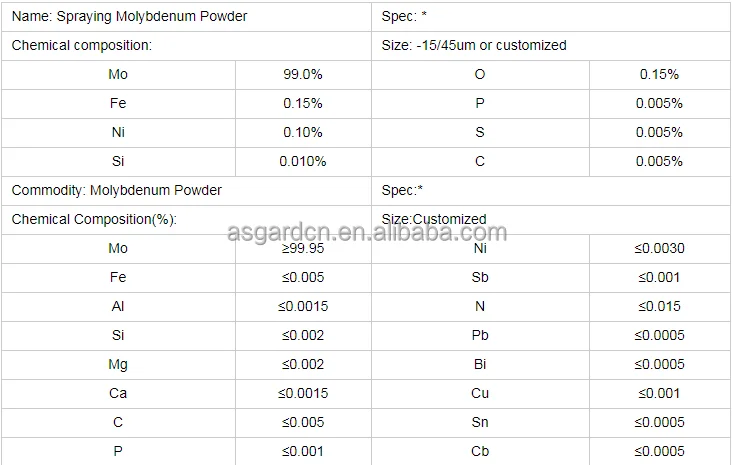
Task: Select the Mg element cell
Action: click(x=118, y=364)
